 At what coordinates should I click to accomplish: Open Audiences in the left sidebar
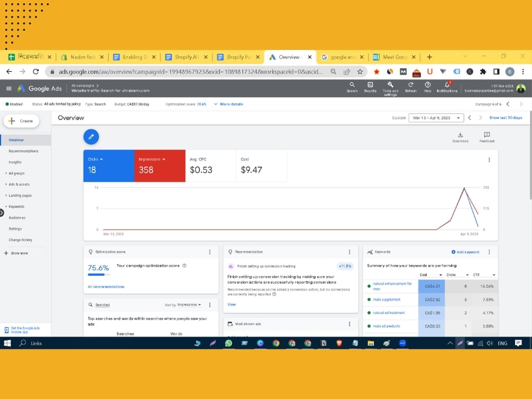point(17,218)
